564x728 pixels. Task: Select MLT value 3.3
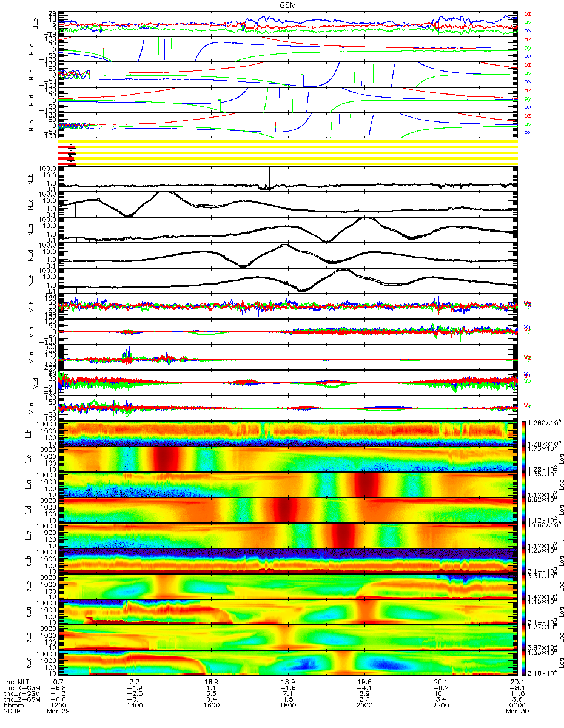pos(135,681)
